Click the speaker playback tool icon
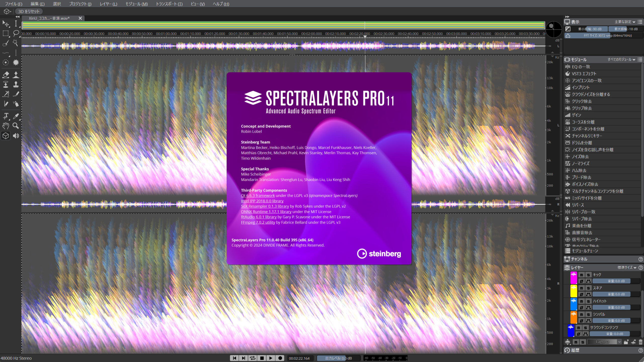This screenshot has width=644, height=362. pyautogui.click(x=16, y=136)
